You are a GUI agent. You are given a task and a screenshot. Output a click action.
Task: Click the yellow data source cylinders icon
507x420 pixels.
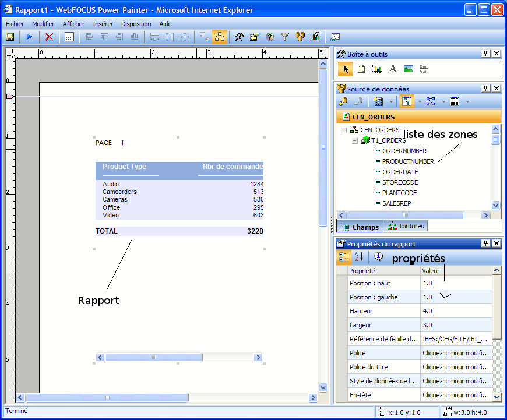[x=300, y=37]
